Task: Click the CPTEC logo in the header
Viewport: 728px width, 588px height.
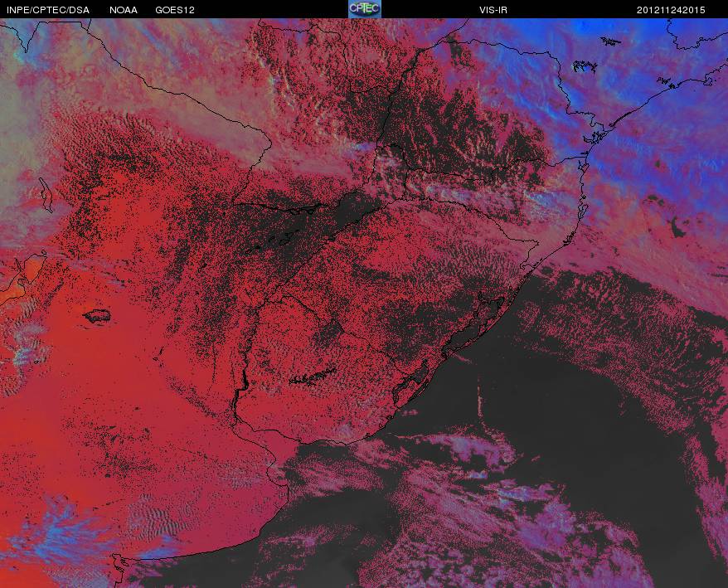Action: click(365, 9)
